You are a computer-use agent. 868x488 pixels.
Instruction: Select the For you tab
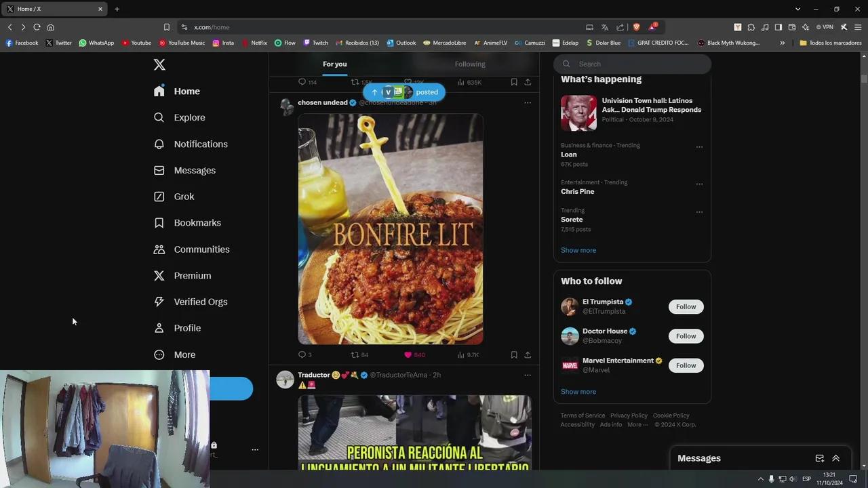[334, 64]
